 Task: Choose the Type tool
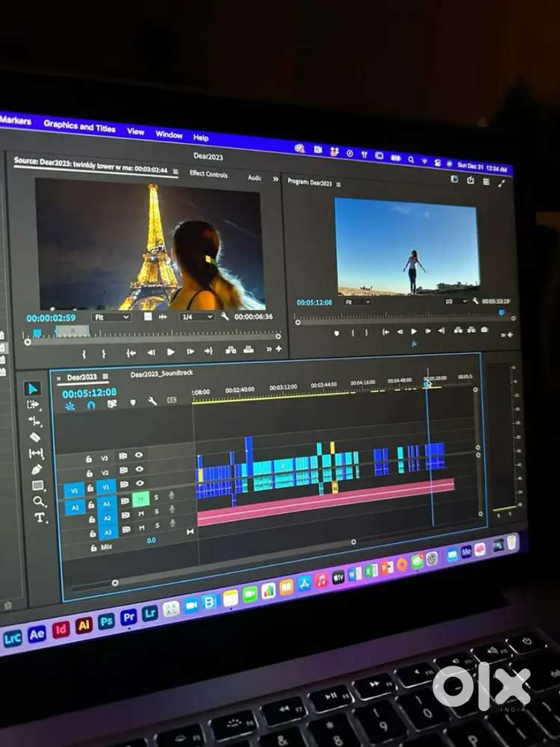(x=40, y=517)
